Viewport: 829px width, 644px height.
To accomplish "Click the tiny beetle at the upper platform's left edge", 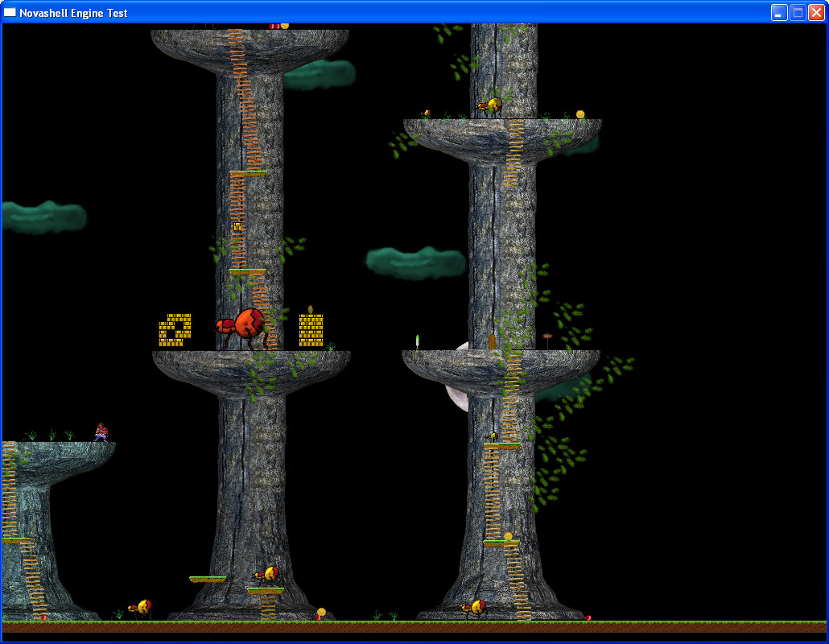I will [426, 114].
